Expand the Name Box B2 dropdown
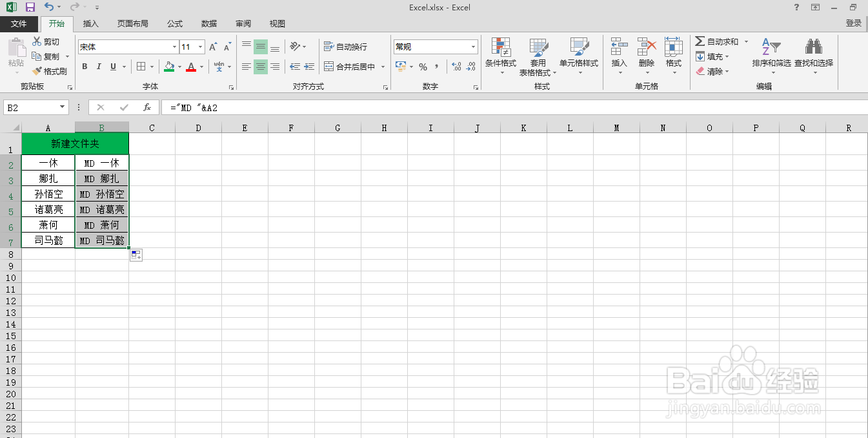The image size is (868, 438). [x=63, y=107]
